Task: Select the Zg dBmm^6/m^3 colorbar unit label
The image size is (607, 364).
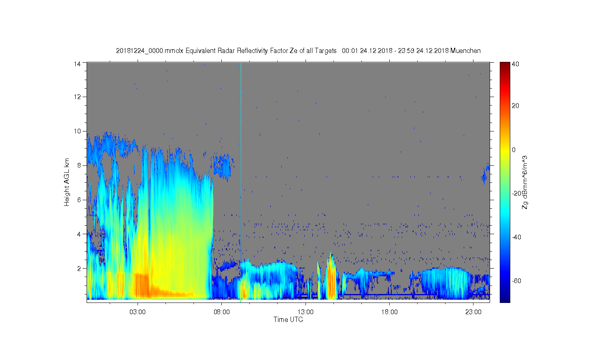Action: 525,182
